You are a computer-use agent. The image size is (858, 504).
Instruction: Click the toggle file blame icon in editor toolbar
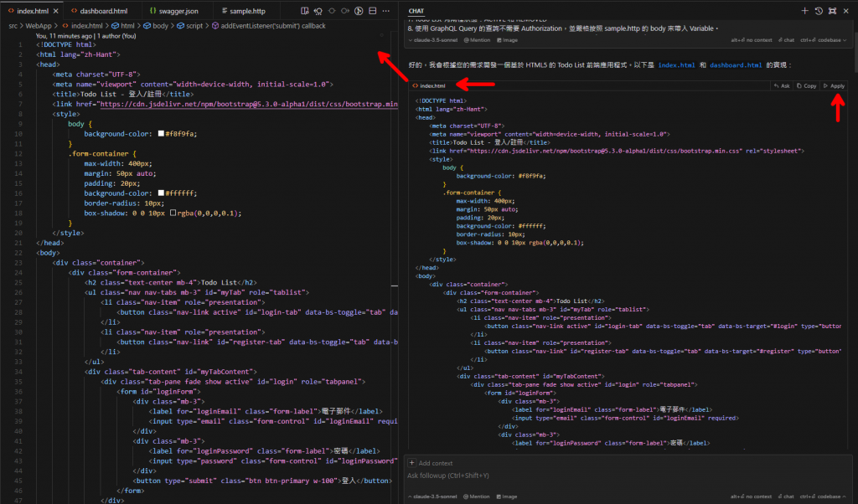point(318,11)
